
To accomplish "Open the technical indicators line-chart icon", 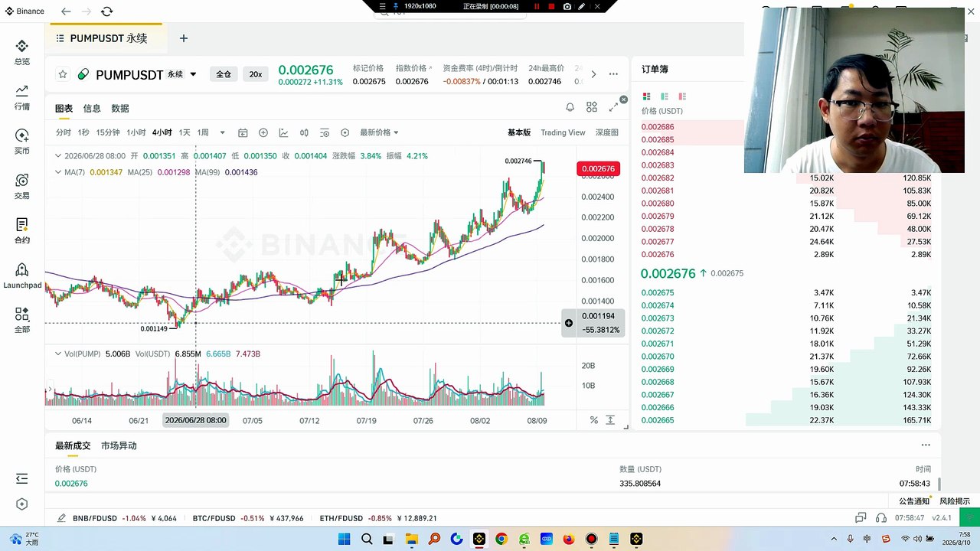I will pos(283,132).
